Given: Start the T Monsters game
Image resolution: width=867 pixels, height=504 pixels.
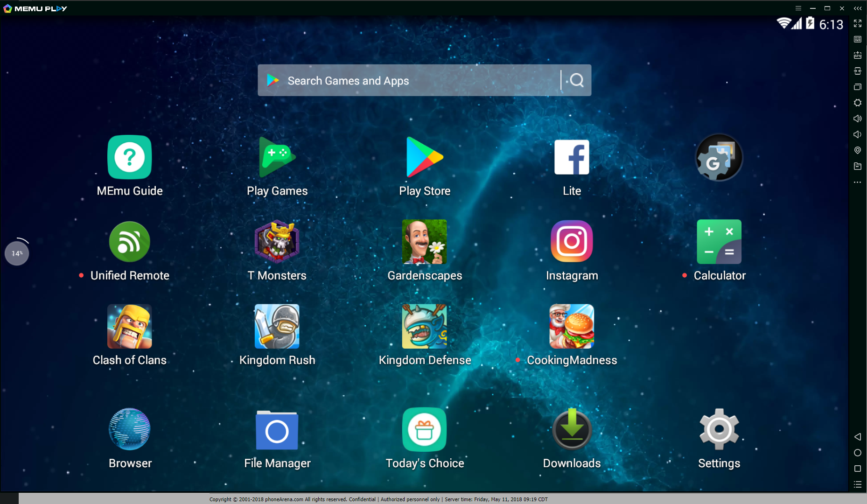Looking at the screenshot, I should (x=277, y=242).
